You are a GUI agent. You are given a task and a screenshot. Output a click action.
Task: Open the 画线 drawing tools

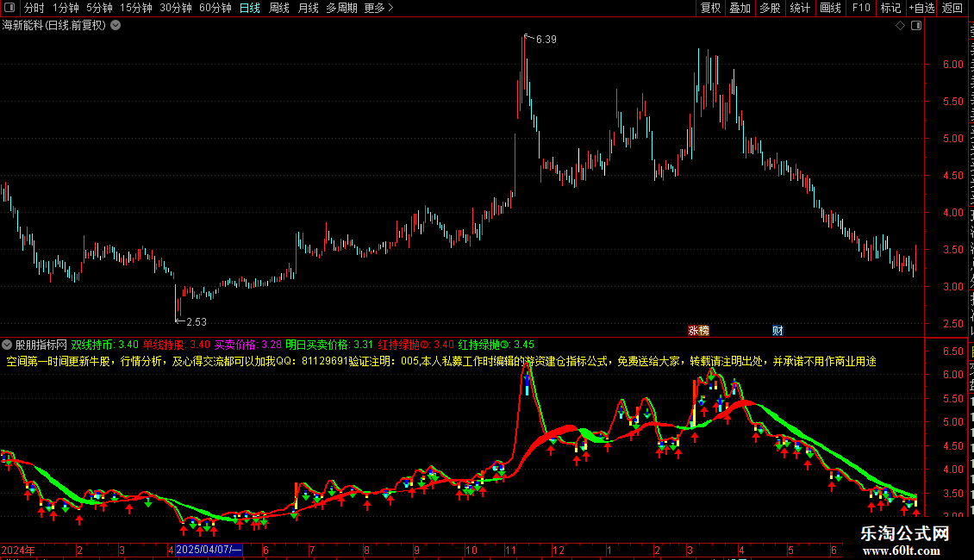pyautogui.click(x=830, y=8)
